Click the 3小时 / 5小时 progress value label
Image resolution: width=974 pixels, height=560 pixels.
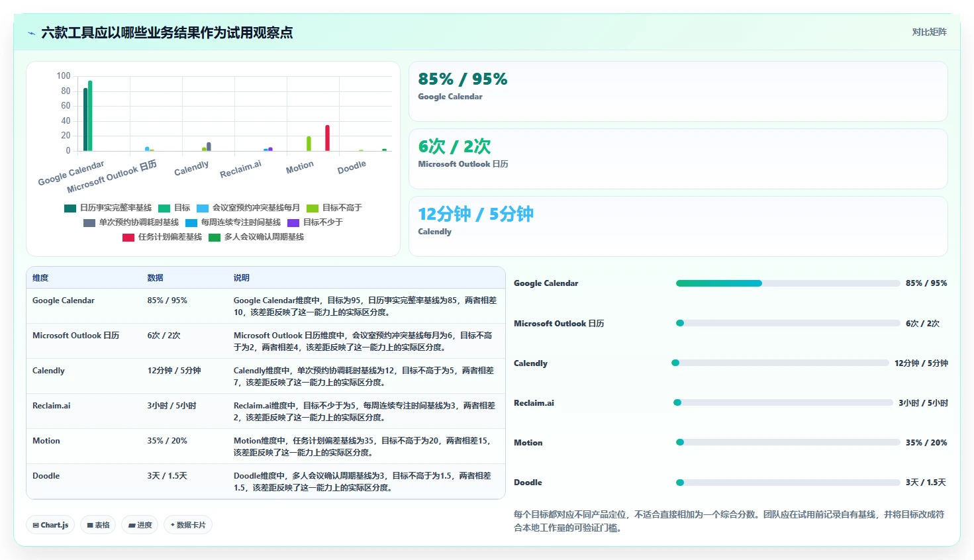coord(923,403)
